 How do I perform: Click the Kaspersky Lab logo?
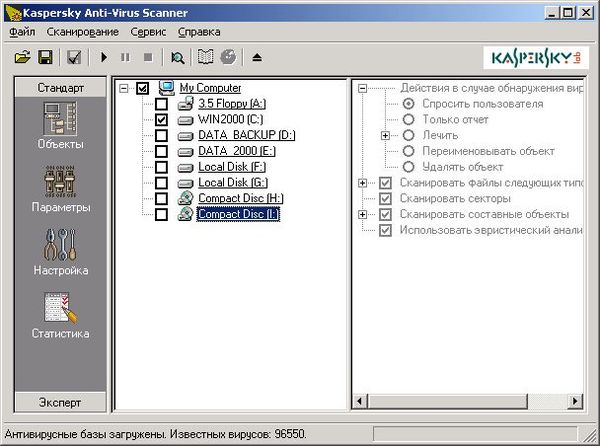click(535, 58)
